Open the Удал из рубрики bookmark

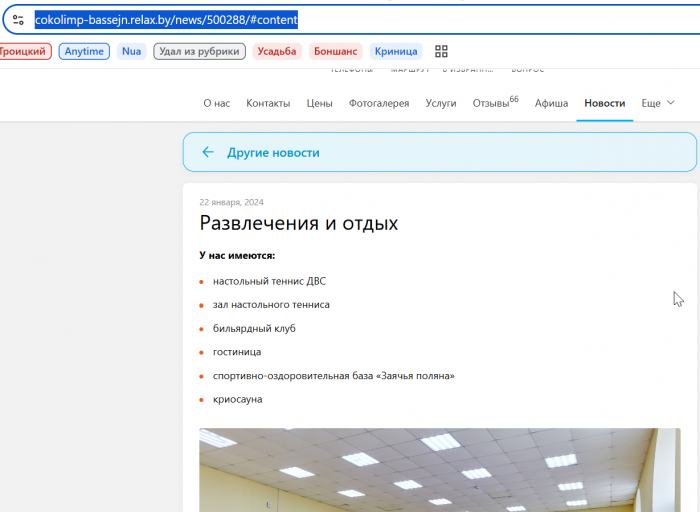click(199, 51)
